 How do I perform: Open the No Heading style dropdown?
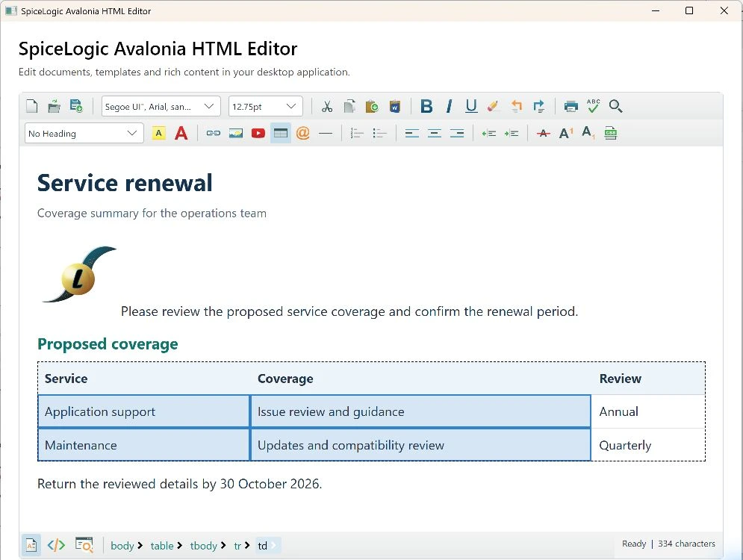[x=84, y=133]
